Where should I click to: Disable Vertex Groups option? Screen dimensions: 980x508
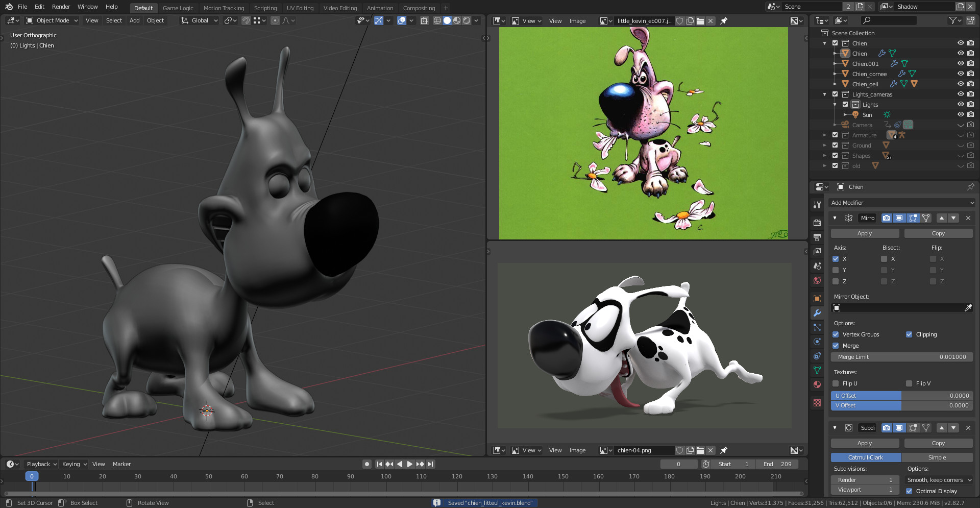tap(836, 334)
